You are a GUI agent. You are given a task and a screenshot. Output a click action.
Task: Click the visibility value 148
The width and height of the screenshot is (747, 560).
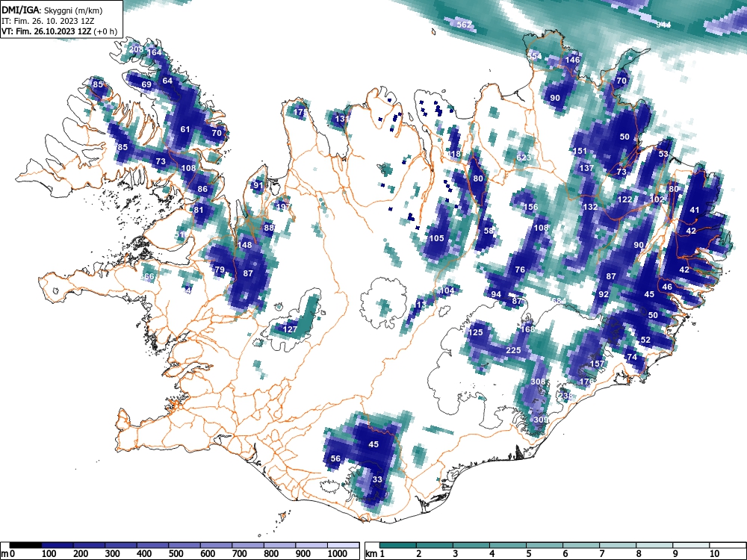pyautogui.click(x=244, y=245)
